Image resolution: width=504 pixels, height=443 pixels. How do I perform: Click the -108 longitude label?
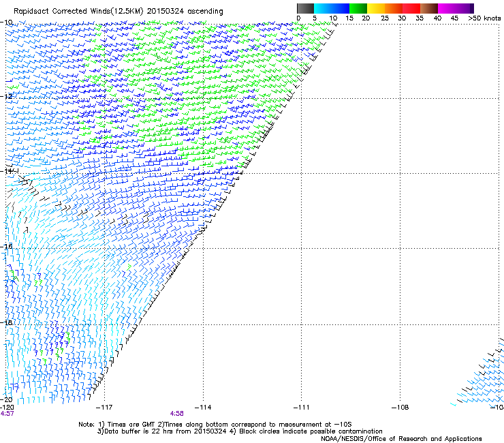(x=400, y=408)
